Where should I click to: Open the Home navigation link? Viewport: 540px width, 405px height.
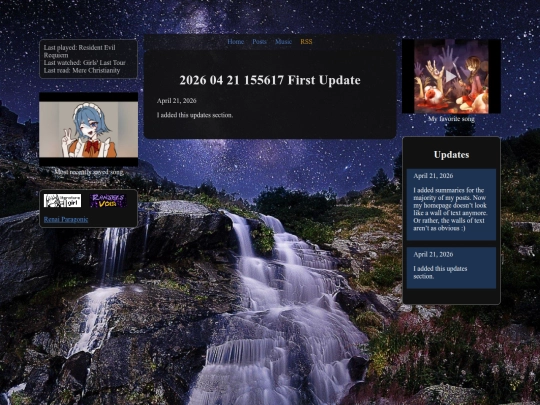(x=236, y=42)
